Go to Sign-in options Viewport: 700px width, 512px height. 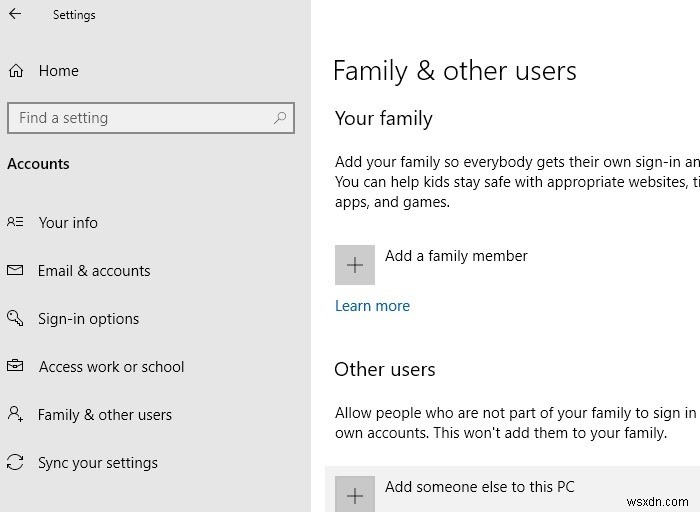(88, 319)
